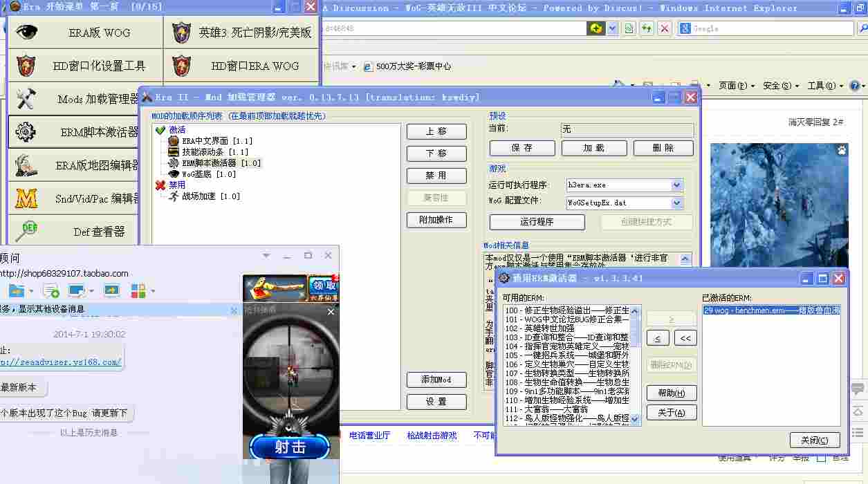The image size is (868, 484).
Task: Open IE 页面(P) menu
Action: [737, 86]
